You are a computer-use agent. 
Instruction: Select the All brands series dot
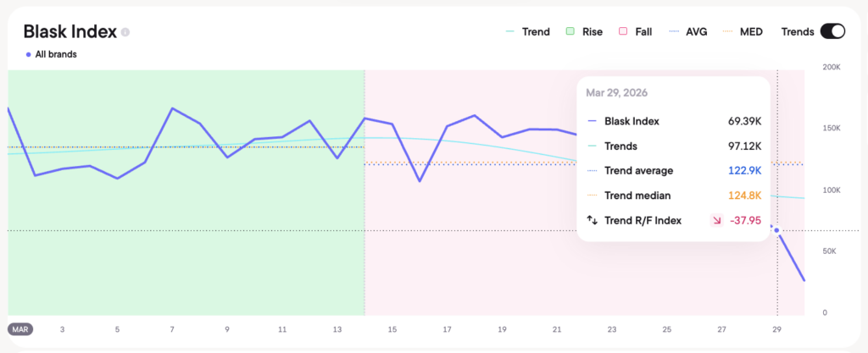(x=30, y=54)
